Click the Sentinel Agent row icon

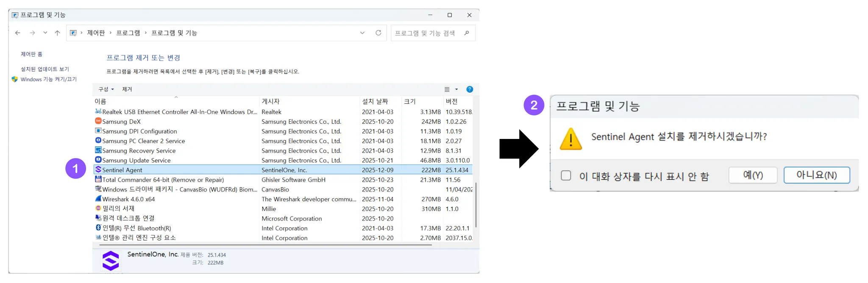pyautogui.click(x=98, y=169)
